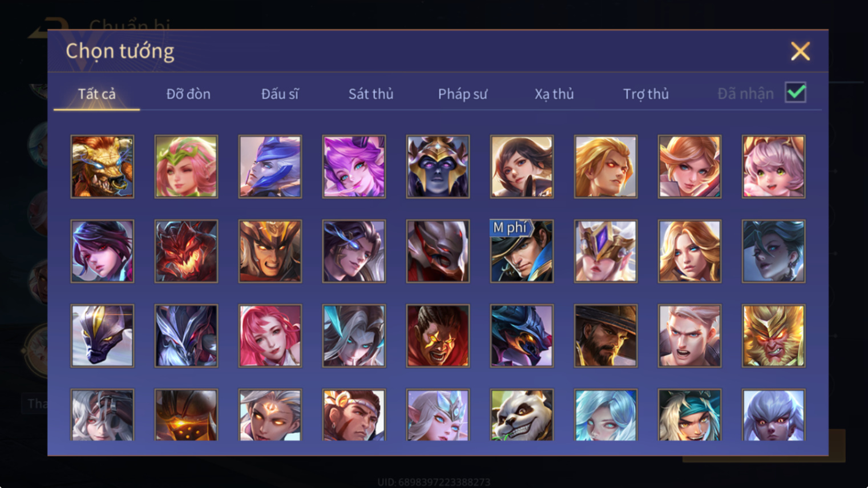Image resolution: width=868 pixels, height=488 pixels.
Task: Select the Tất cả tab
Action: [x=96, y=94]
